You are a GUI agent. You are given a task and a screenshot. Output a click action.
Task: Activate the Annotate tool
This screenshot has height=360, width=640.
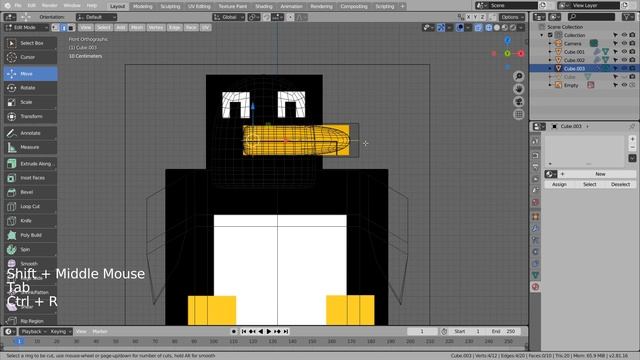[31, 133]
